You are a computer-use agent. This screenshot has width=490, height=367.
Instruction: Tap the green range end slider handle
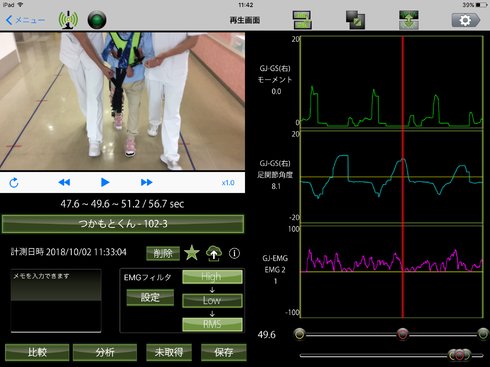(483, 334)
